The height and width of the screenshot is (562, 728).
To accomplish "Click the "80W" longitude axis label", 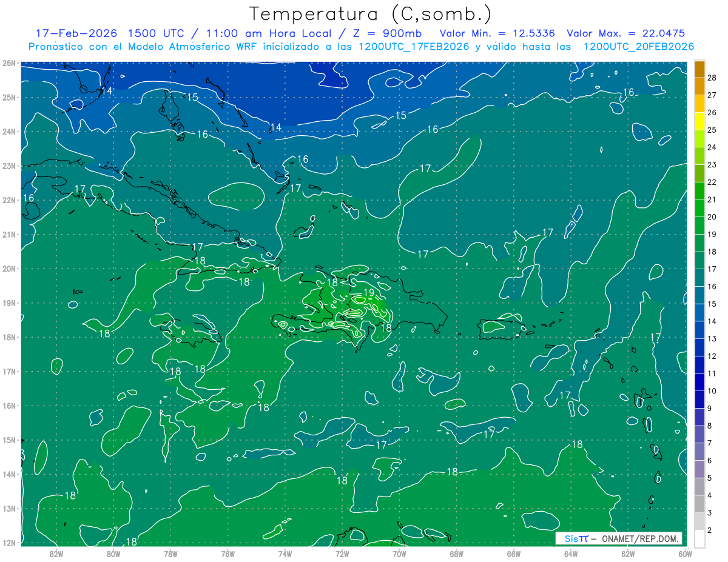I will click(x=113, y=554).
